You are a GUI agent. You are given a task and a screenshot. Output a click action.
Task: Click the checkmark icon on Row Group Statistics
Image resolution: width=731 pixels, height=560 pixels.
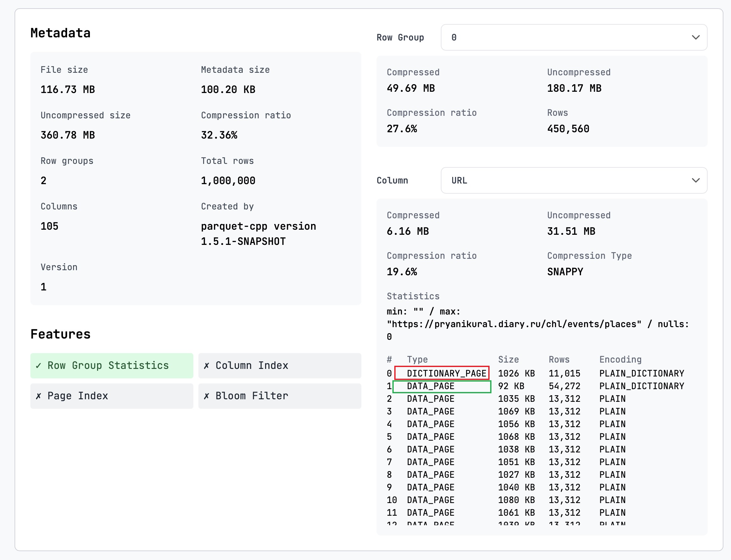tap(39, 366)
